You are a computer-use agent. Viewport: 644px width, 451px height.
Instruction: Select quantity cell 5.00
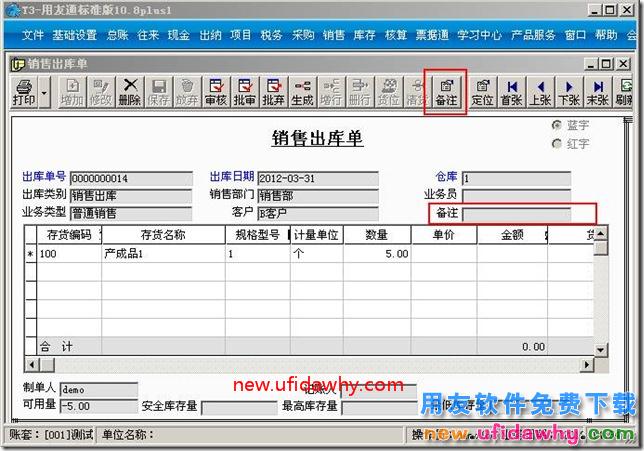coord(377,254)
